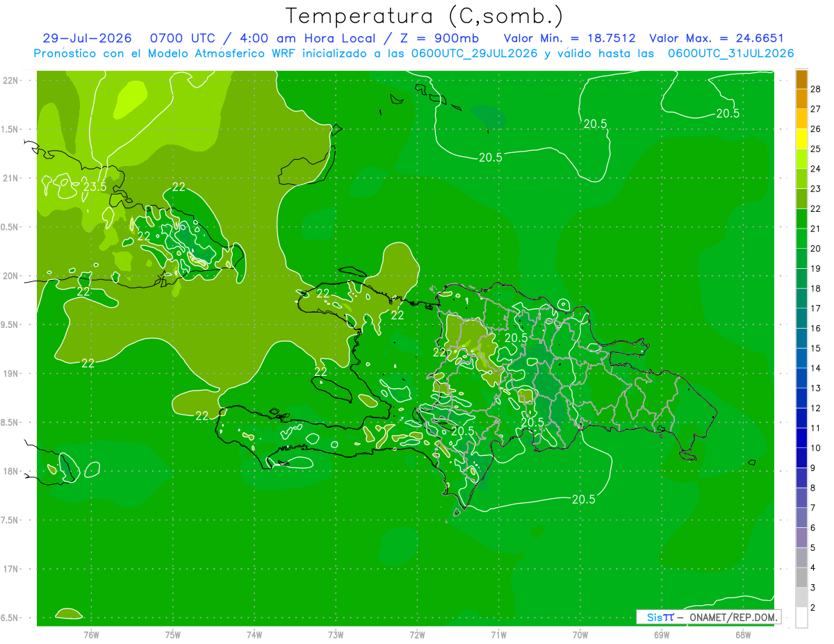Click the '75W' longitude axis label
834x644 pixels.
coord(173,634)
